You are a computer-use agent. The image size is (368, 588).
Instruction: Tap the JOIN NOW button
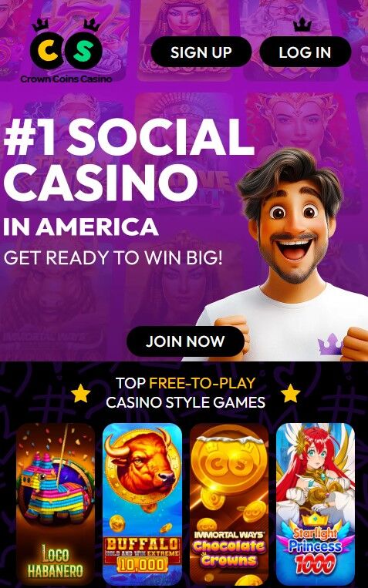pos(185,341)
